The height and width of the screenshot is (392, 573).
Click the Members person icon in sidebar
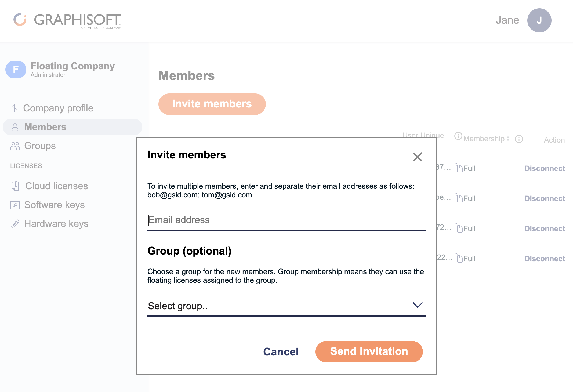15,127
